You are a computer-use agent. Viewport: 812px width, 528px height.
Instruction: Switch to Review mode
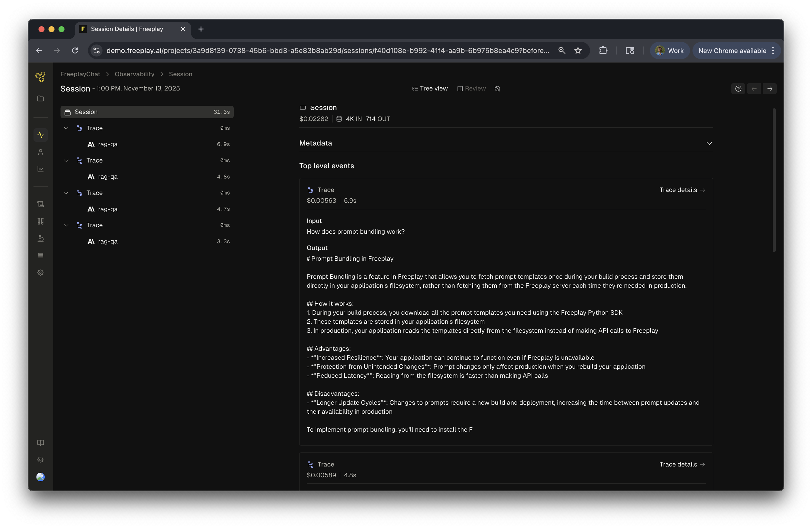pyautogui.click(x=471, y=88)
